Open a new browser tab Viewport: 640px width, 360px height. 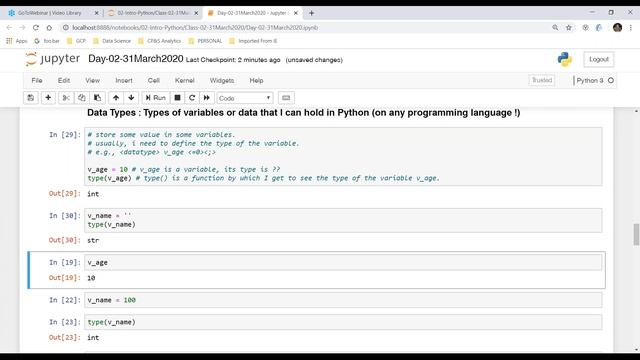click(311, 13)
